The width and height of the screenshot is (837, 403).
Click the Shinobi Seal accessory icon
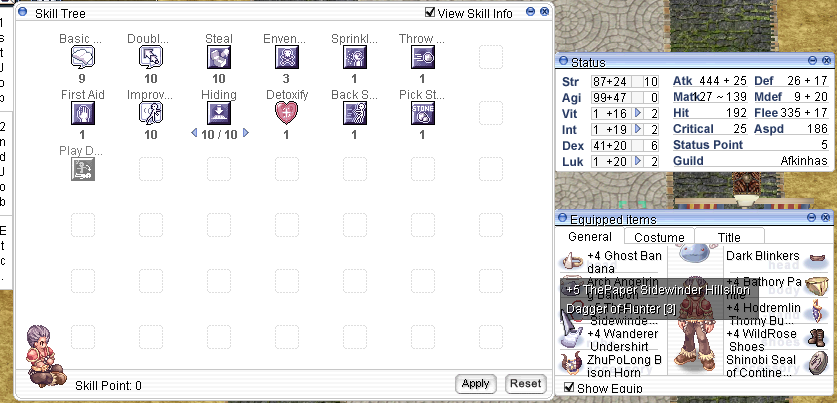[x=817, y=363]
